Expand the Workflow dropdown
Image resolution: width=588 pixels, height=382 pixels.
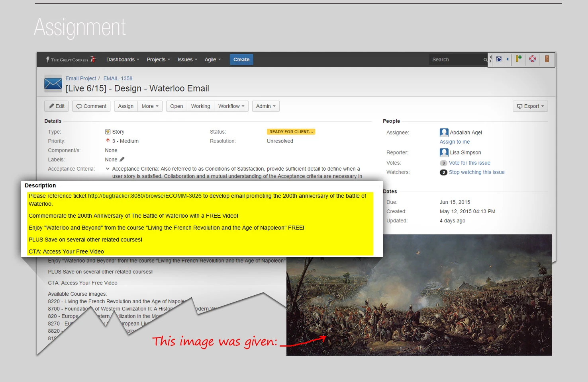(231, 106)
